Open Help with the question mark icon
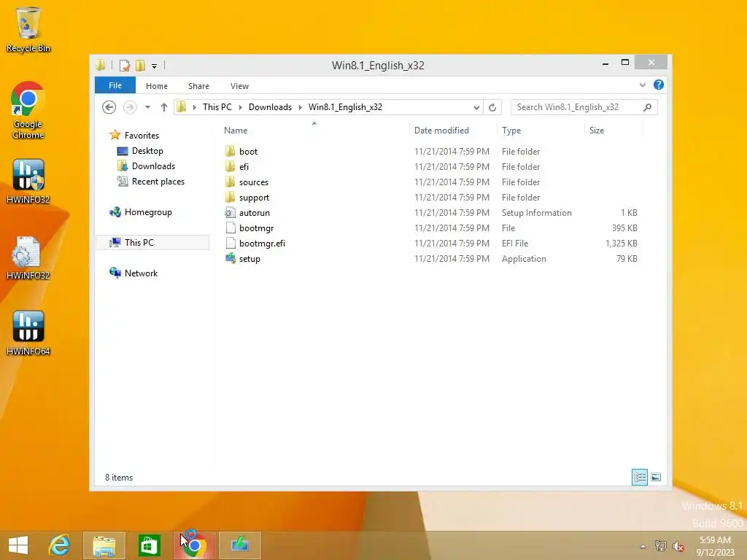This screenshot has width=747, height=560. tap(659, 85)
